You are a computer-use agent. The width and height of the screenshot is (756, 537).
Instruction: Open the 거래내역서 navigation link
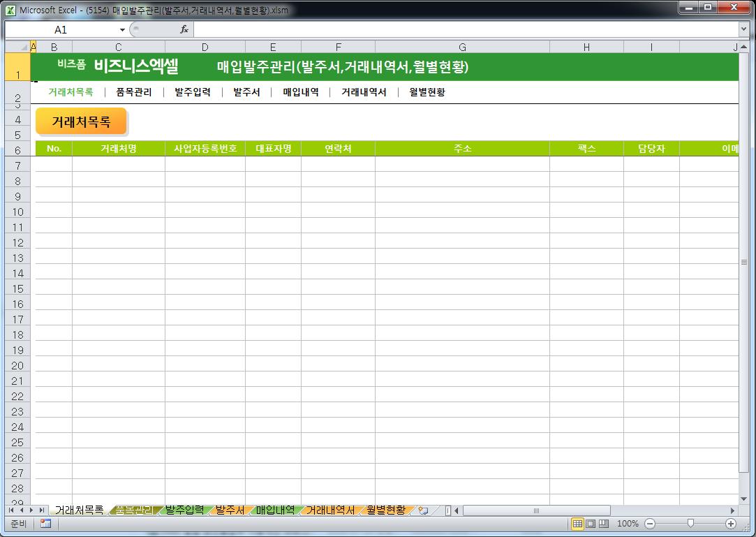pyautogui.click(x=364, y=92)
